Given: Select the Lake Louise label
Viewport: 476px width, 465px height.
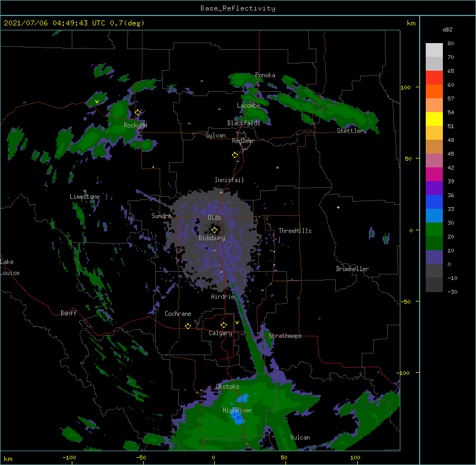Looking at the screenshot, I should (10, 267).
